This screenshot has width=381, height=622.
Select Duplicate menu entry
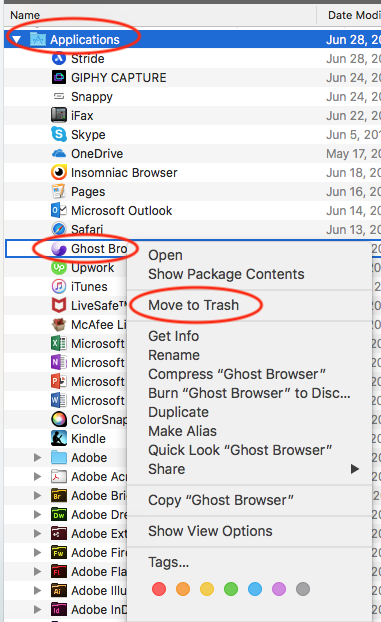[x=178, y=412]
